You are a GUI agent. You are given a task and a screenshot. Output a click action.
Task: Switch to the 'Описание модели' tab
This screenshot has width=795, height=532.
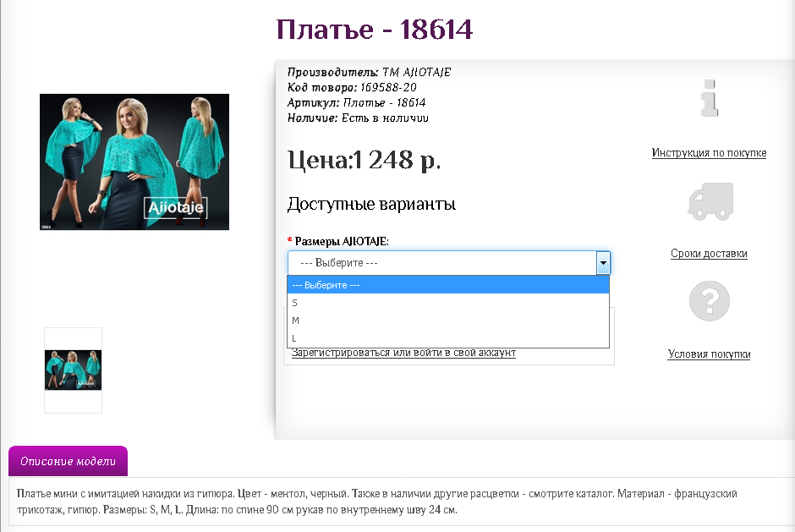click(68, 461)
